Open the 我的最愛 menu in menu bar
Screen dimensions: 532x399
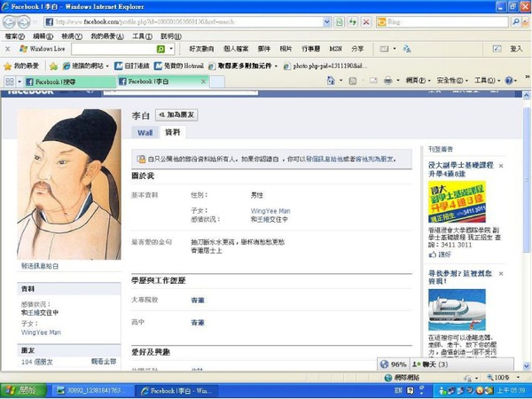tap(107, 36)
